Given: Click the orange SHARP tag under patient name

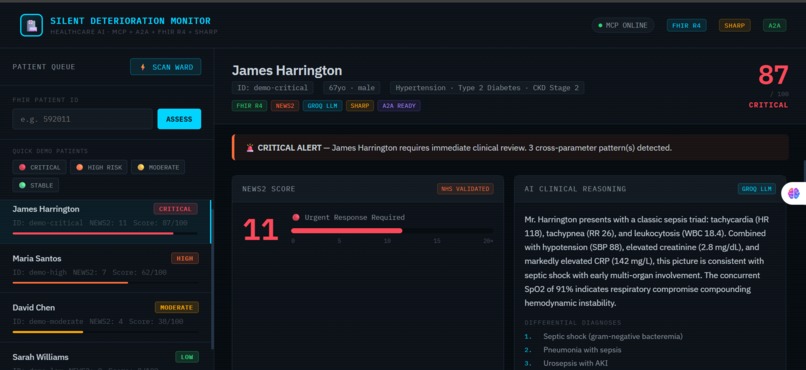Looking at the screenshot, I should [x=360, y=106].
